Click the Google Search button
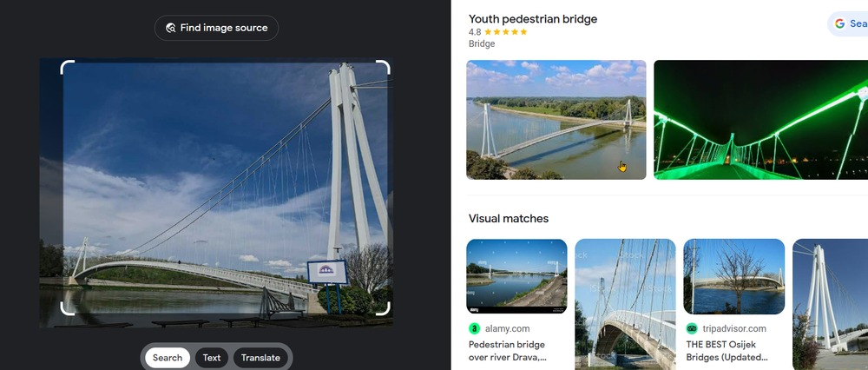This screenshot has height=370, width=868. click(848, 23)
